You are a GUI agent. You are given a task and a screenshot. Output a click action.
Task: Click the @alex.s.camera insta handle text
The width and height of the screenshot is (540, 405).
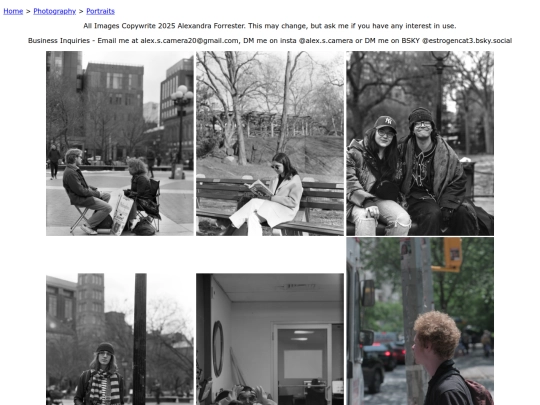pos(325,41)
